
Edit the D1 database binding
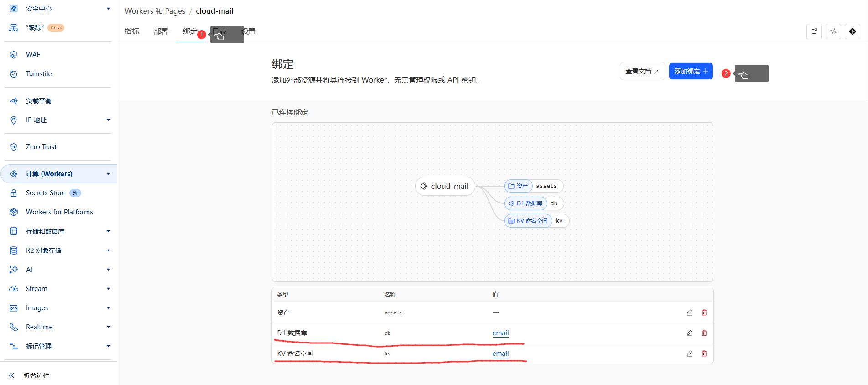689,333
